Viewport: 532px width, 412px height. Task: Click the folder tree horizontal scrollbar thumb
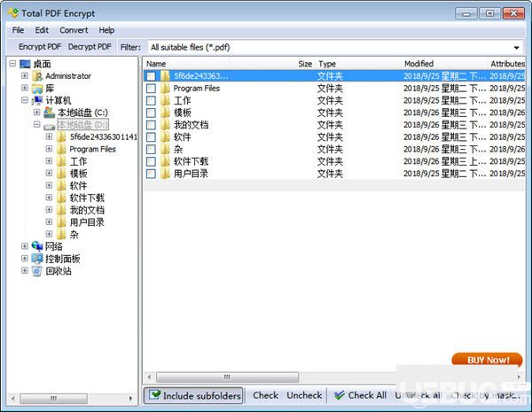click(x=53, y=399)
